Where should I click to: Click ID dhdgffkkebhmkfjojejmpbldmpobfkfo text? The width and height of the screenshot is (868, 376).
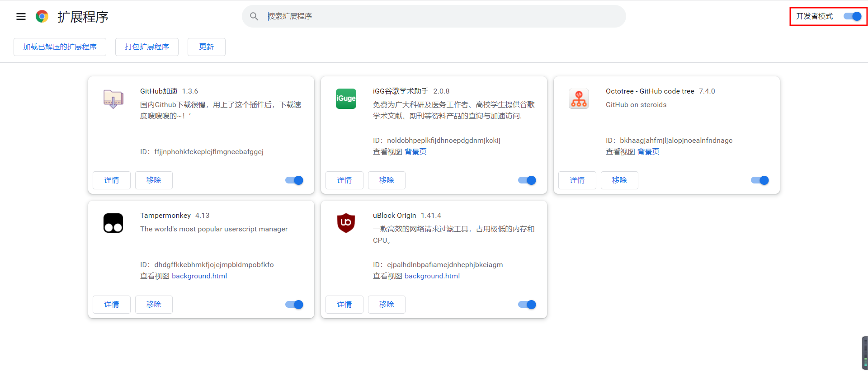point(207,265)
